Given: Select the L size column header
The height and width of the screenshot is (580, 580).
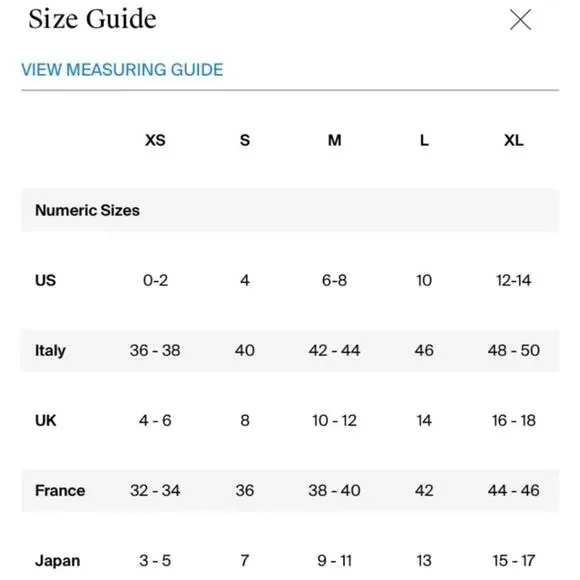Looking at the screenshot, I should pyautogui.click(x=424, y=140).
